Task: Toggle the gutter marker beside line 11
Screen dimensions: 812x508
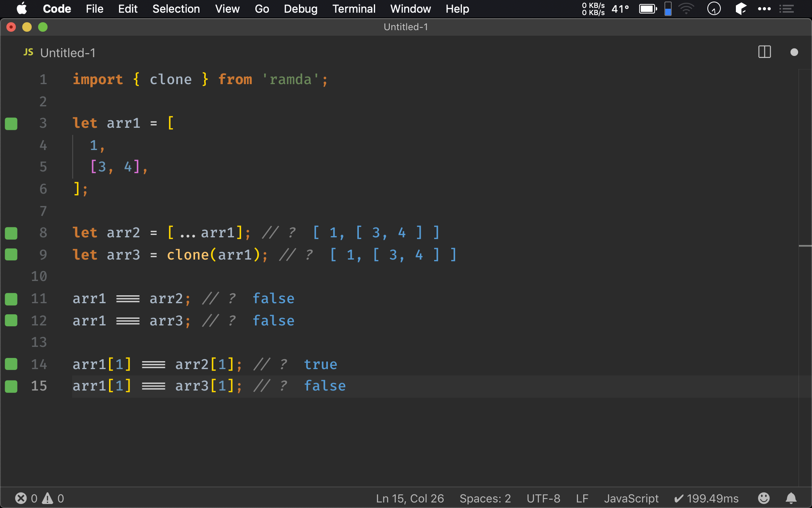Action: click(x=11, y=299)
